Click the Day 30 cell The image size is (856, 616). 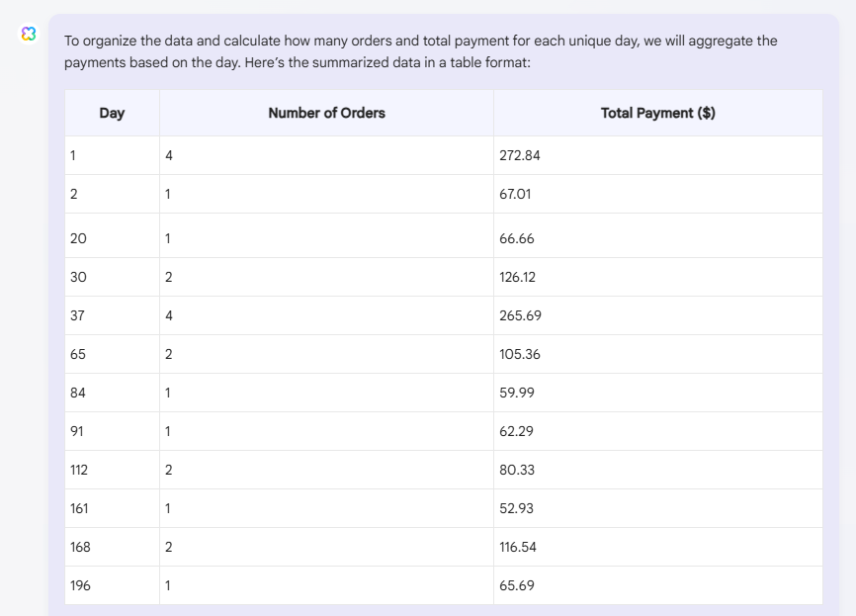(112, 277)
